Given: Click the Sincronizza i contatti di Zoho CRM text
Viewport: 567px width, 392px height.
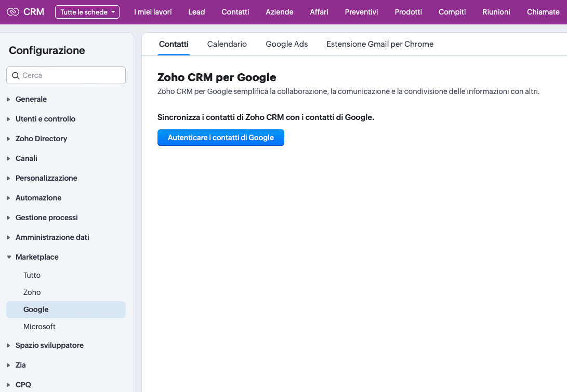Looking at the screenshot, I should (x=266, y=117).
